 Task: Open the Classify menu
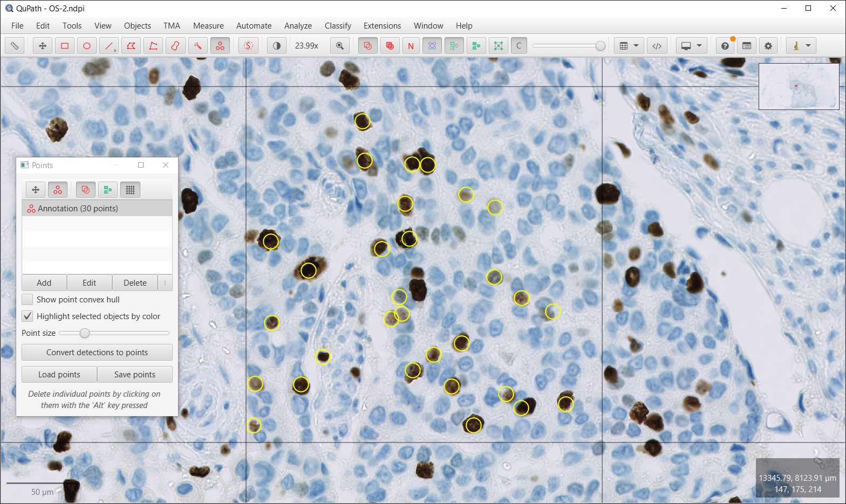click(338, 26)
